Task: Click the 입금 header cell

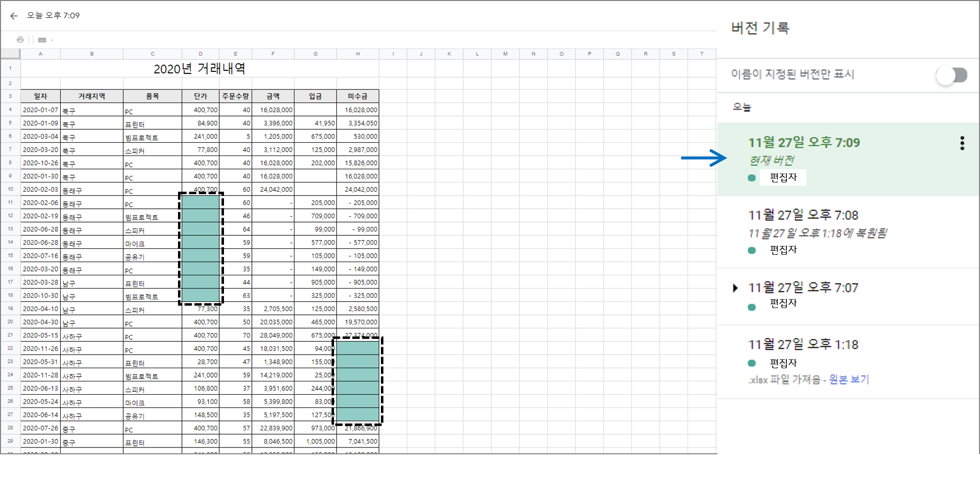Action: pyautogui.click(x=315, y=96)
